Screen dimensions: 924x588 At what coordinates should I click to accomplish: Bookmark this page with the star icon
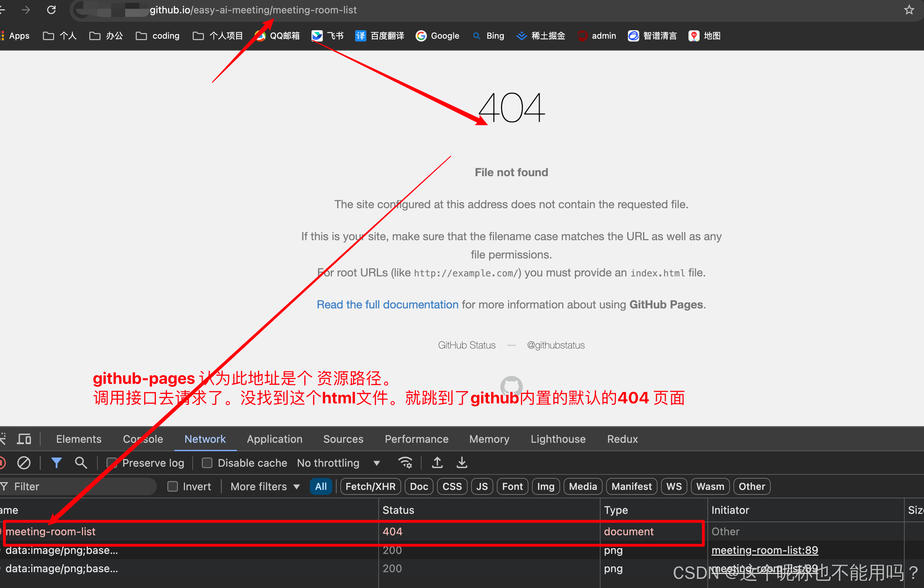(x=909, y=9)
